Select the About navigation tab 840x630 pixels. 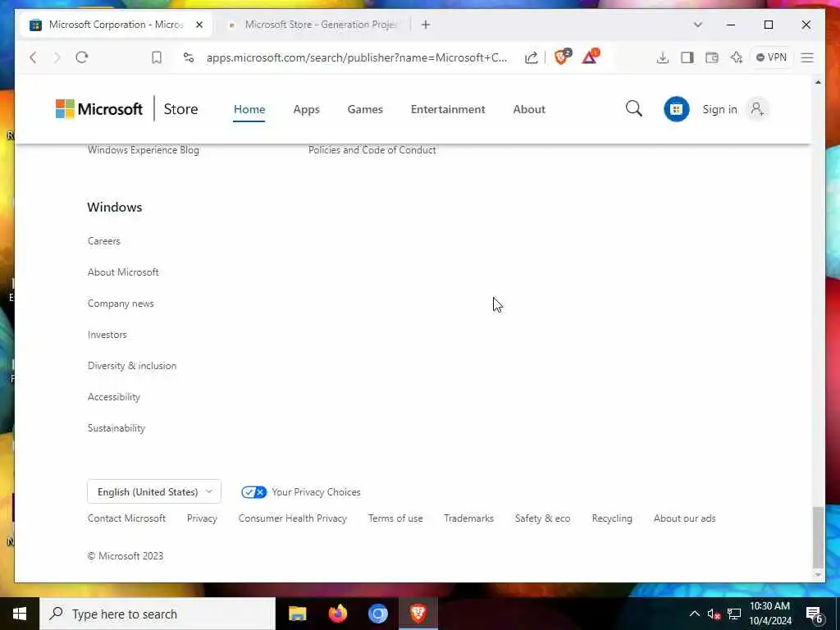click(x=529, y=109)
